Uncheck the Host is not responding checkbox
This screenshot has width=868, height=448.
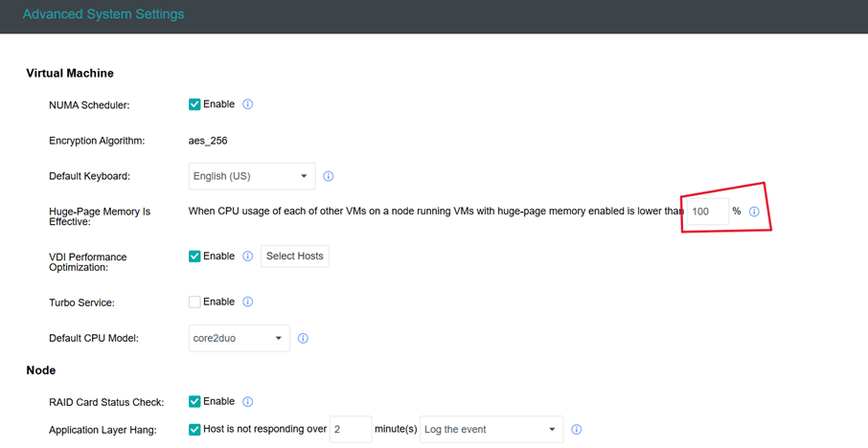(x=194, y=430)
